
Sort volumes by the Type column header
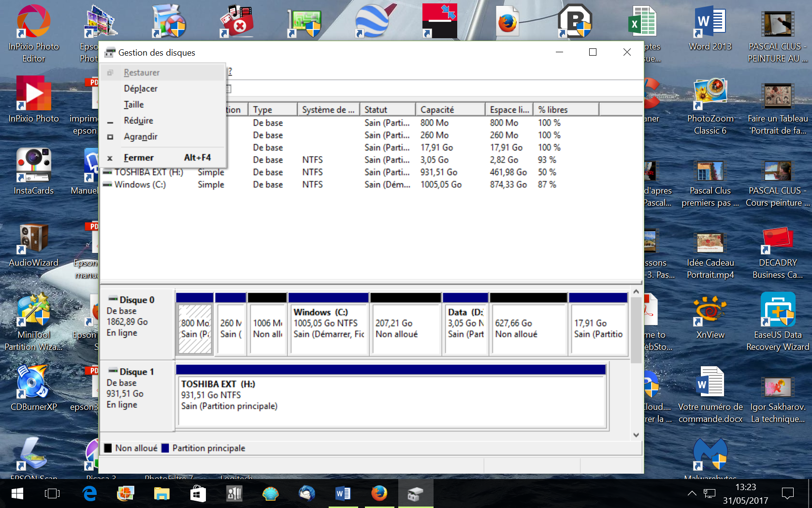point(273,110)
